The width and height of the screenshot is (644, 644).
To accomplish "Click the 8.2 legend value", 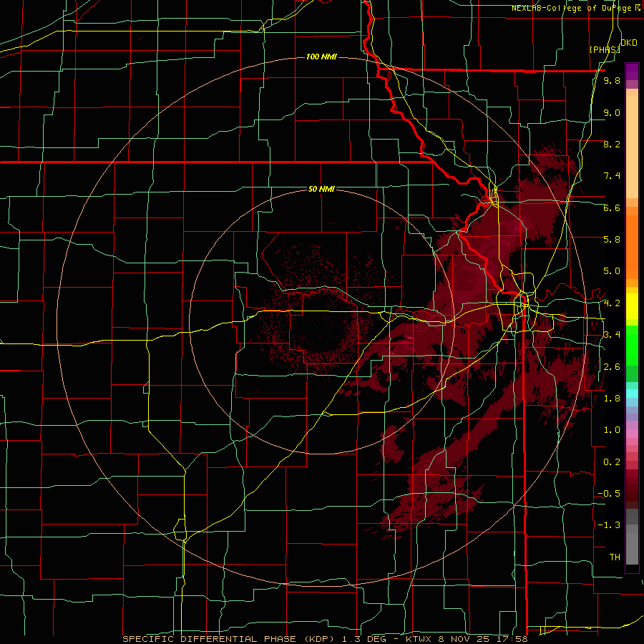I will [612, 144].
